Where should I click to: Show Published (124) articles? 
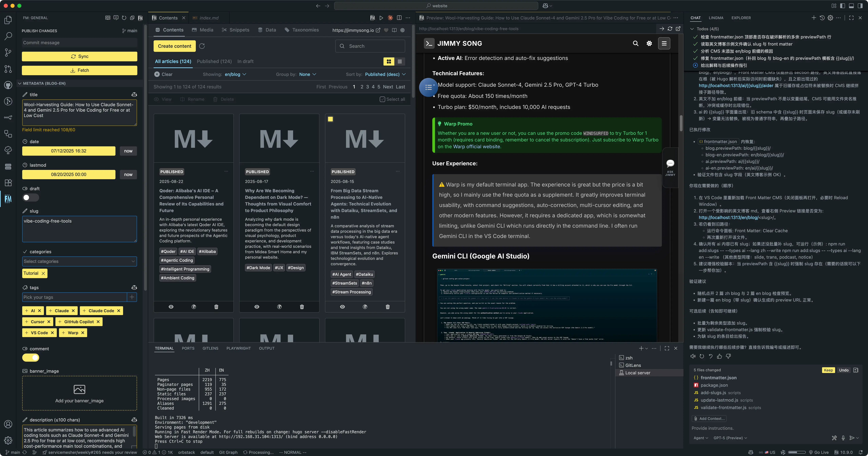tap(214, 62)
